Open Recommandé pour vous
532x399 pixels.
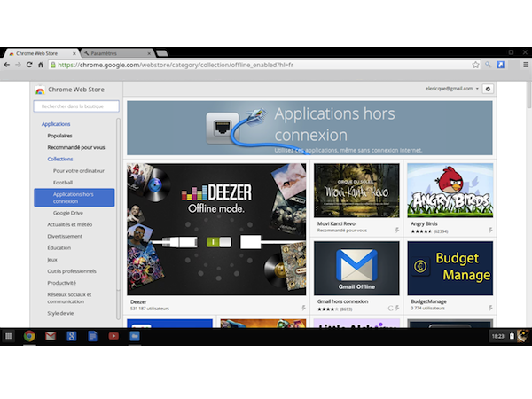click(76, 147)
